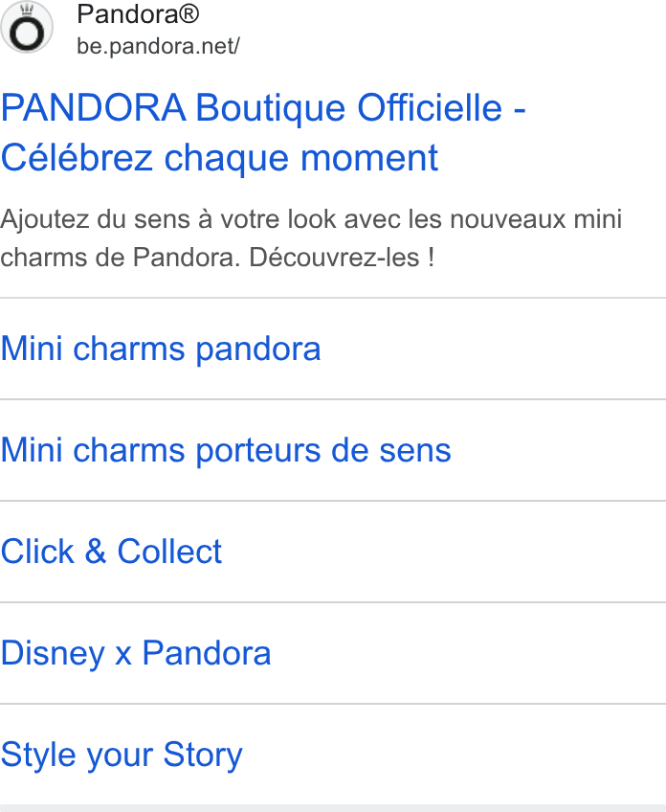Screen dimensions: 666x812
Task: Click the word 'Collect' in the sitelink list
Action: 169,552
